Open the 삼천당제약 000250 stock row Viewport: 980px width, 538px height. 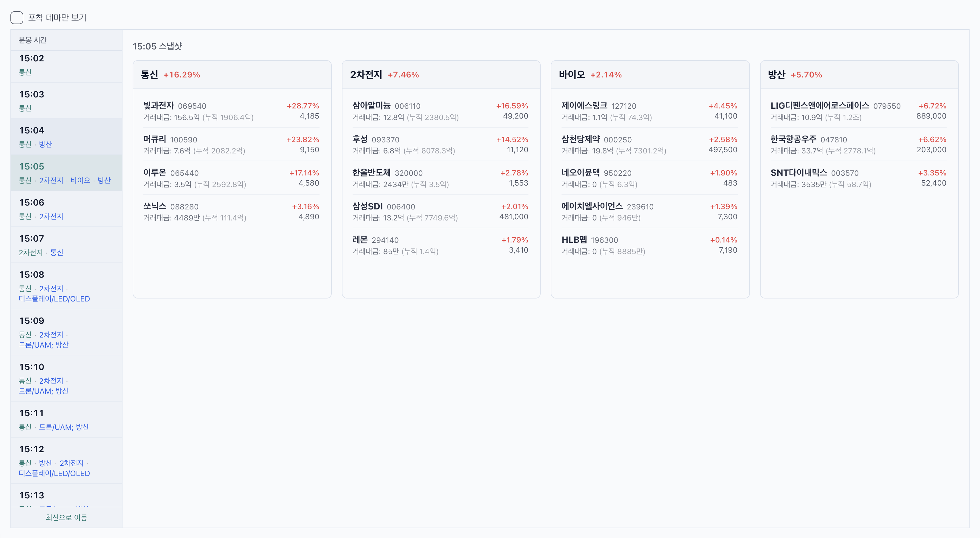(649, 144)
